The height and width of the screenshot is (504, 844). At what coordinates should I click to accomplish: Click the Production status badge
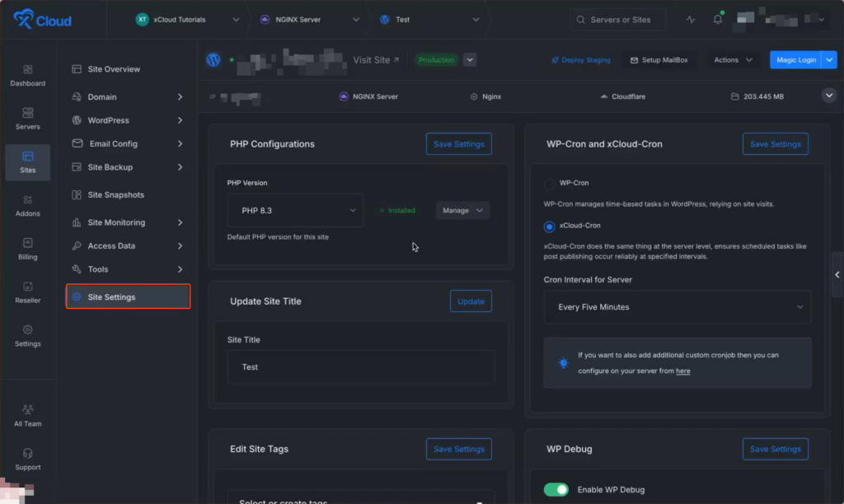pos(437,59)
